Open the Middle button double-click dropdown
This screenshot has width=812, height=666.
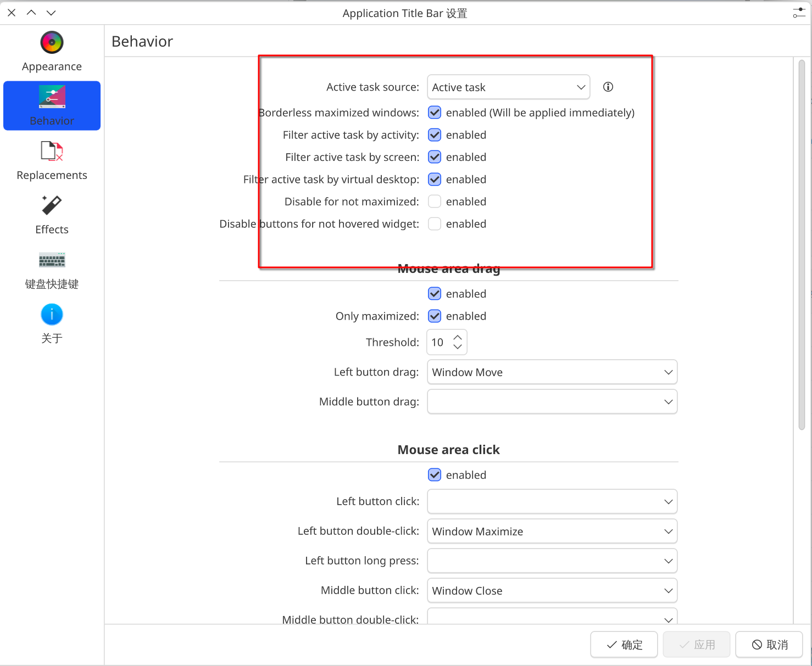click(552, 616)
